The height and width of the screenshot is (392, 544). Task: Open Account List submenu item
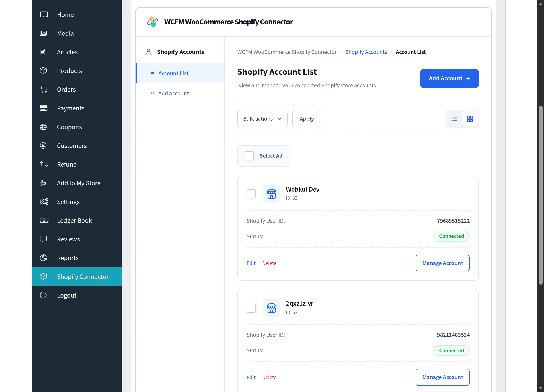pos(180,73)
